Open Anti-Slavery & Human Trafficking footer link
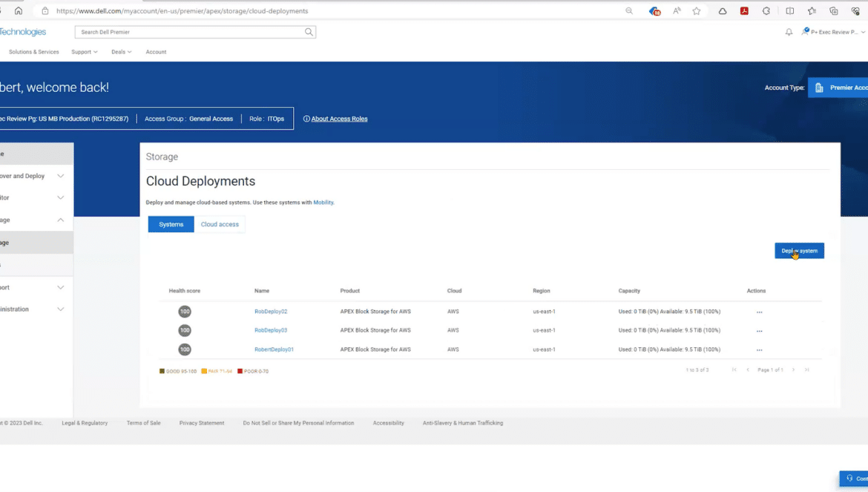This screenshot has height=492, width=868. pos(463,424)
